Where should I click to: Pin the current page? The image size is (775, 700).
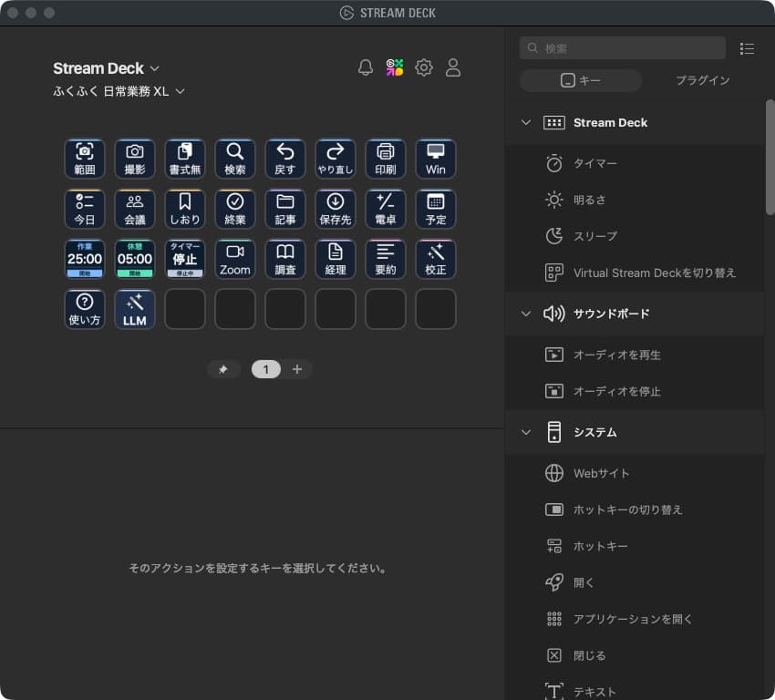coord(223,369)
